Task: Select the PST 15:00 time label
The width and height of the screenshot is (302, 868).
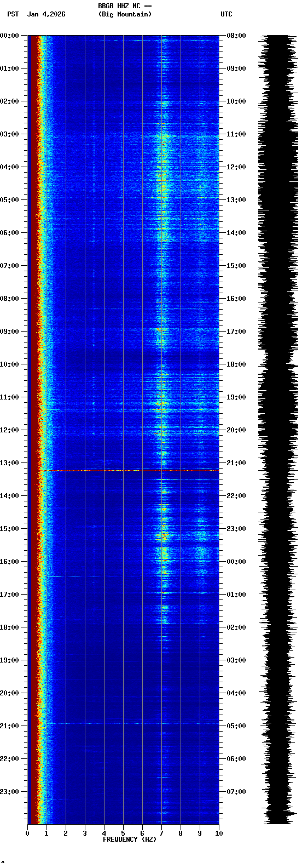Action: coord(10,529)
